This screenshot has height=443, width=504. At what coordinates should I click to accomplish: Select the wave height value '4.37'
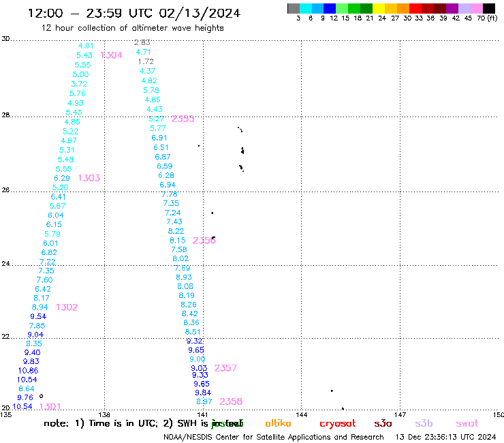click(x=148, y=71)
